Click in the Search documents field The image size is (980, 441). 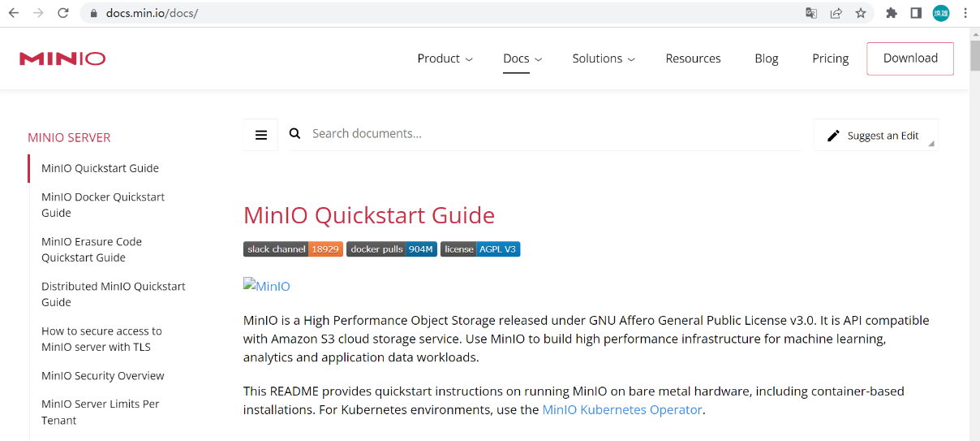click(552, 134)
